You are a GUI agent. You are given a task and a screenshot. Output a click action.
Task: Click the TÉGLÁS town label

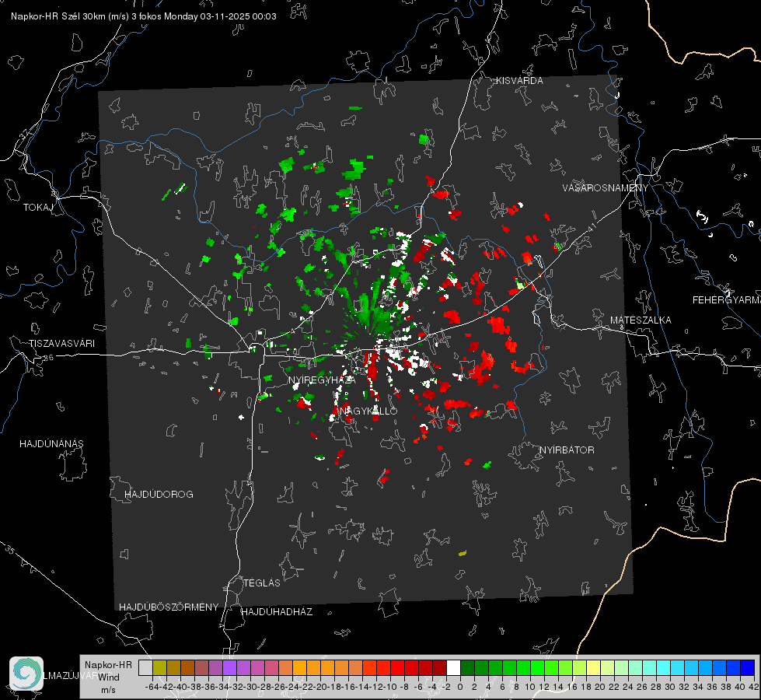(262, 583)
